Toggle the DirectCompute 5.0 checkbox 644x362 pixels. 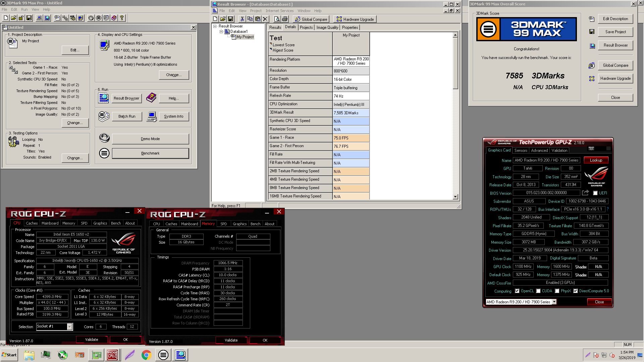click(575, 291)
